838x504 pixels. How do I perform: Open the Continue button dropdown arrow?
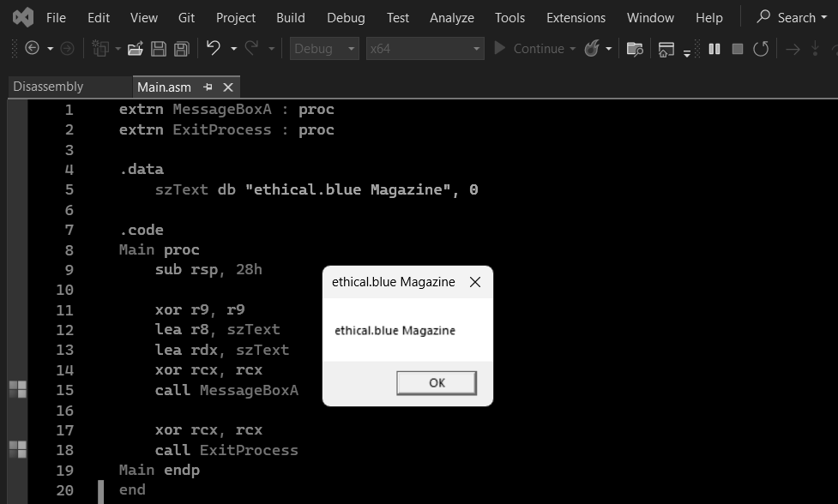572,49
